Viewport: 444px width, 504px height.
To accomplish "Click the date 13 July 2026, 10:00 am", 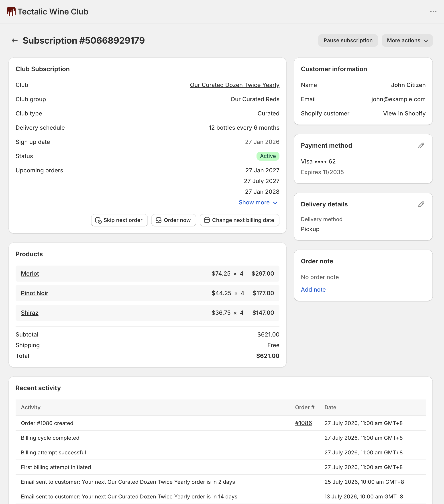I will point(364,496).
